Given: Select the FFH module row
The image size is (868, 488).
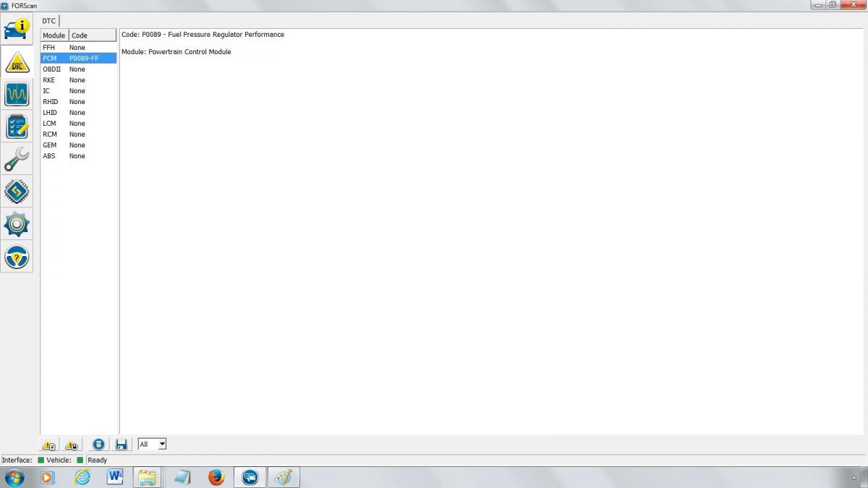Looking at the screenshot, I should pos(78,48).
